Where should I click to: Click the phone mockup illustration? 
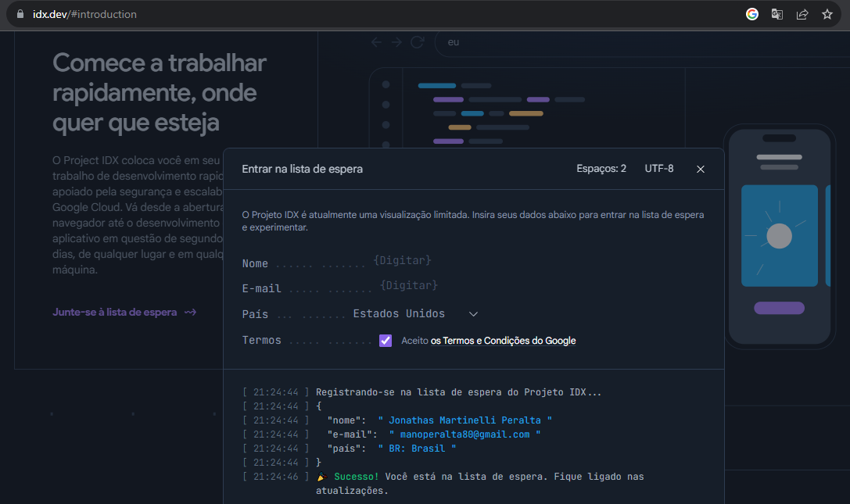[x=780, y=237]
